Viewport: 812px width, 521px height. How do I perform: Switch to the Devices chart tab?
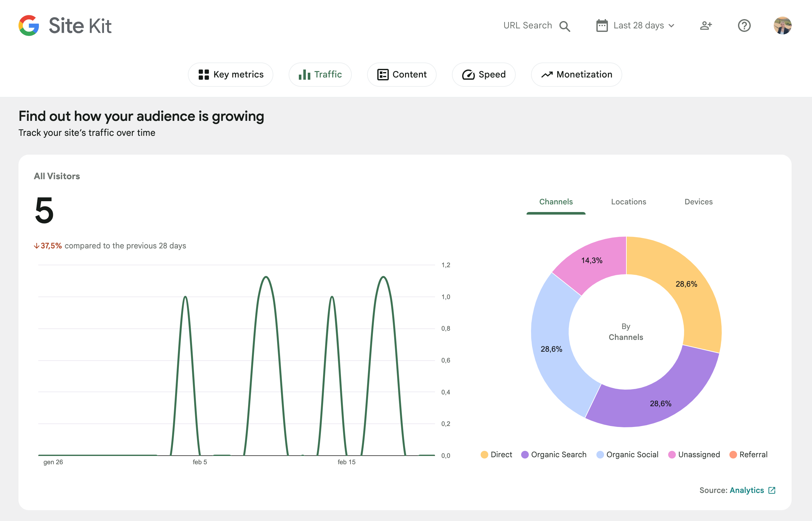pos(699,202)
